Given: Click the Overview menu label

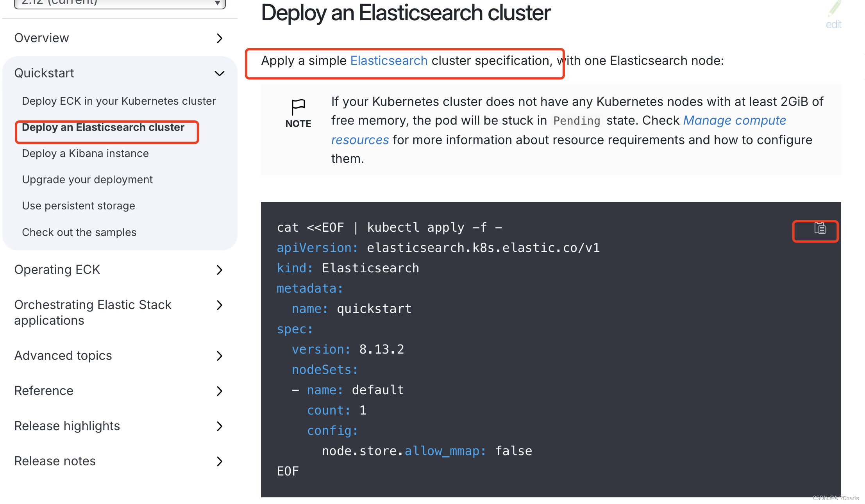Looking at the screenshot, I should (41, 38).
